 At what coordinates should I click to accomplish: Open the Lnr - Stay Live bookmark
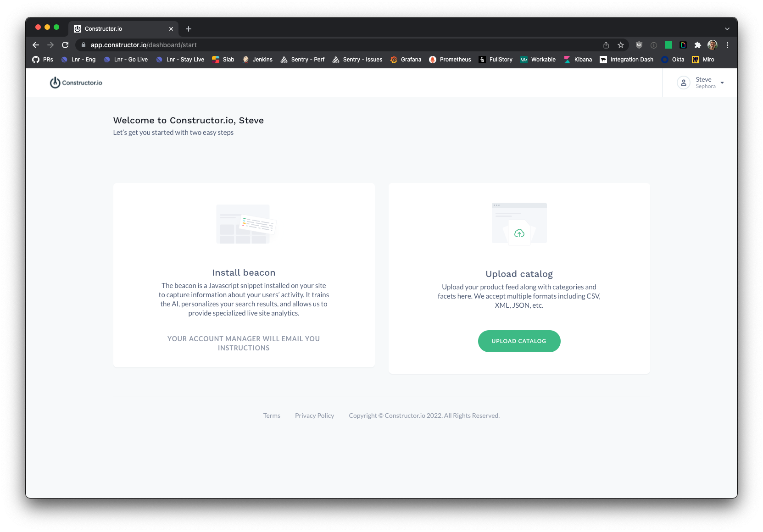pos(180,60)
